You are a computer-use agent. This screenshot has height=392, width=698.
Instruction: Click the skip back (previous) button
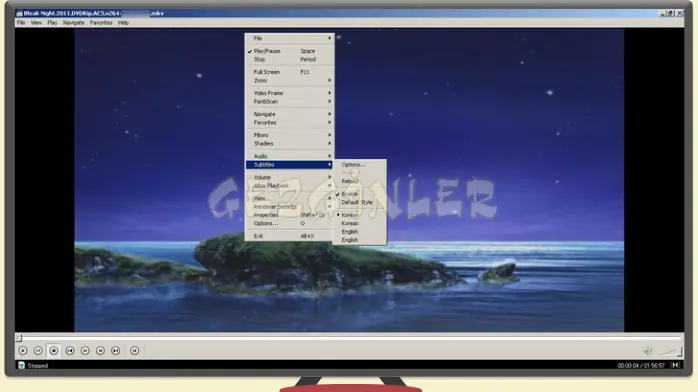tap(70, 351)
